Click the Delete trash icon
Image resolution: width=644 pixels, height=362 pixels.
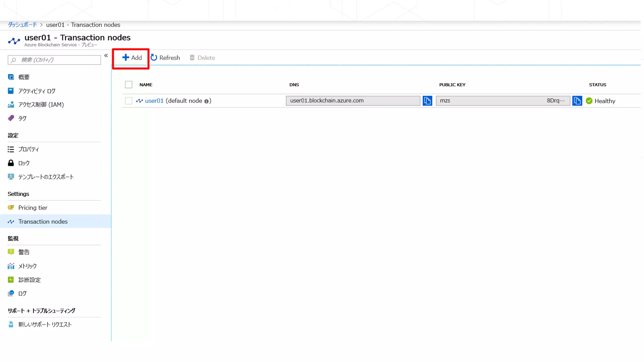(x=192, y=58)
